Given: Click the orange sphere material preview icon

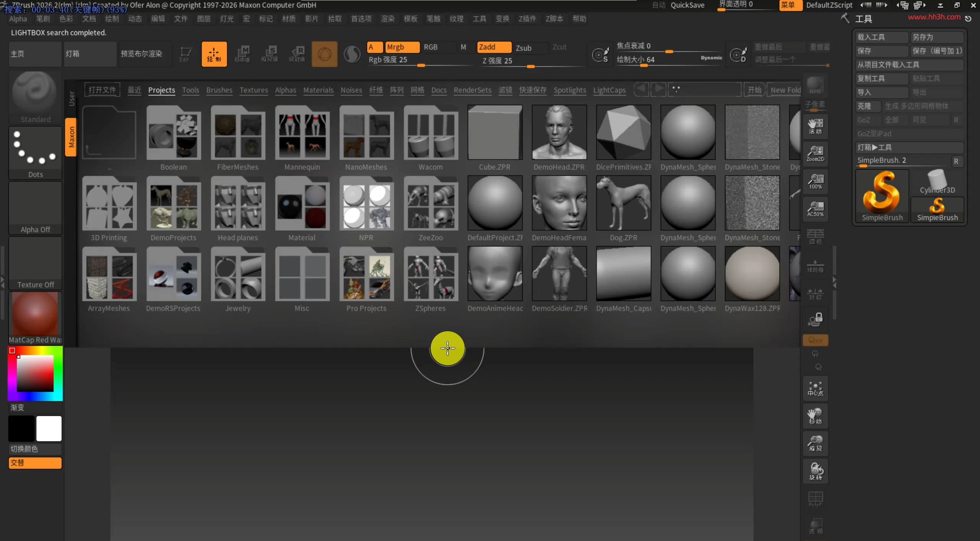Looking at the screenshot, I should click(324, 54).
